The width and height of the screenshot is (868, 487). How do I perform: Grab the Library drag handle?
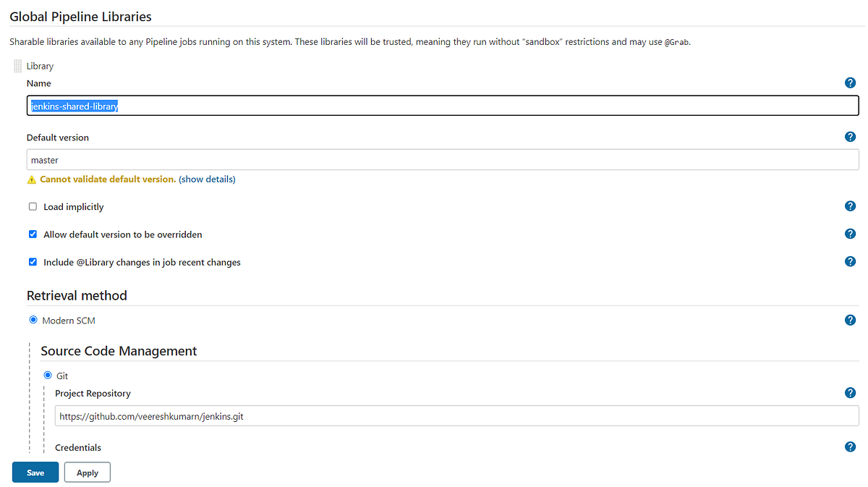click(x=17, y=66)
